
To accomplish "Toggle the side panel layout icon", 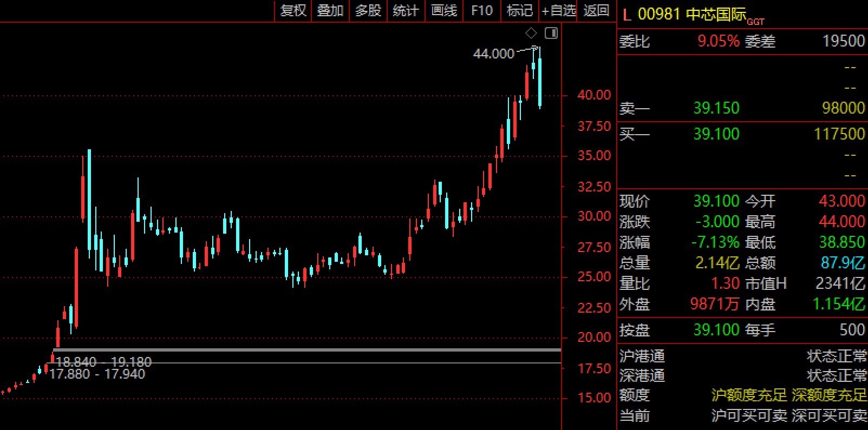I will (x=551, y=33).
